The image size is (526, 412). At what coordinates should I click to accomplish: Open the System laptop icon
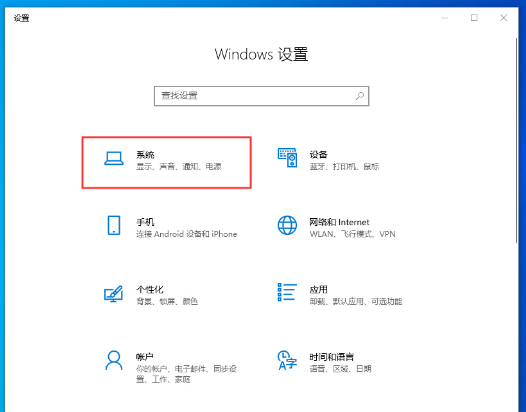click(x=114, y=158)
